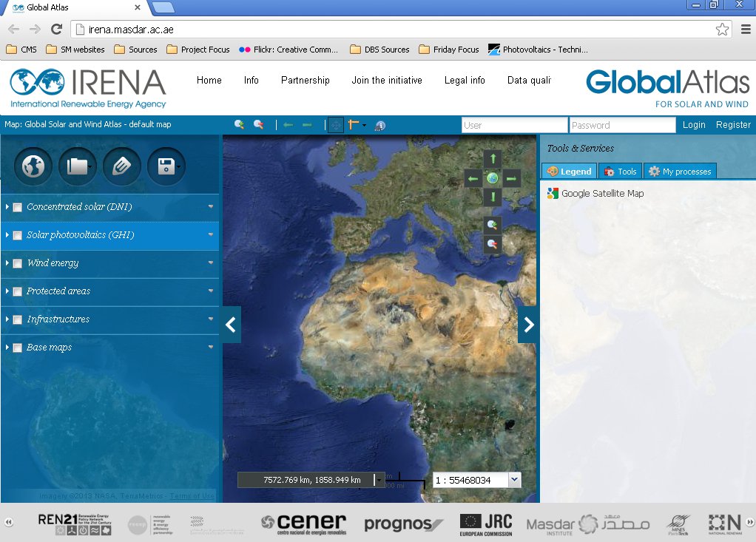Bookmark page with the star icon
The height and width of the screenshot is (542, 756).
coord(722,30)
